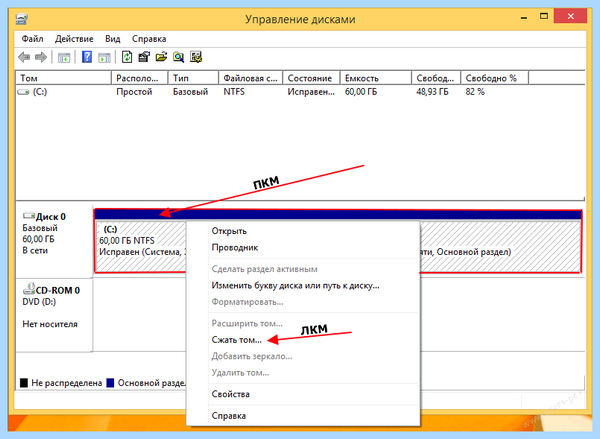Click the Базовый cell in volume row
Viewport: 600px width, 439px height.
tap(191, 92)
